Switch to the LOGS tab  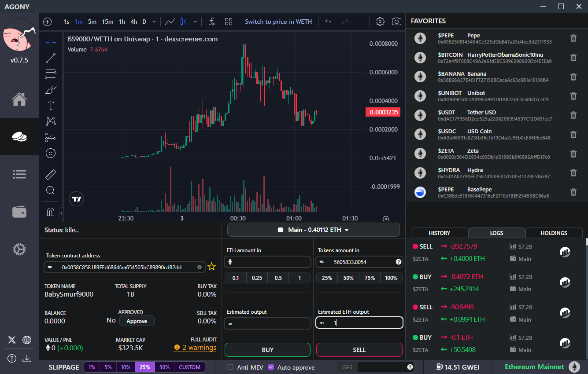click(x=496, y=233)
